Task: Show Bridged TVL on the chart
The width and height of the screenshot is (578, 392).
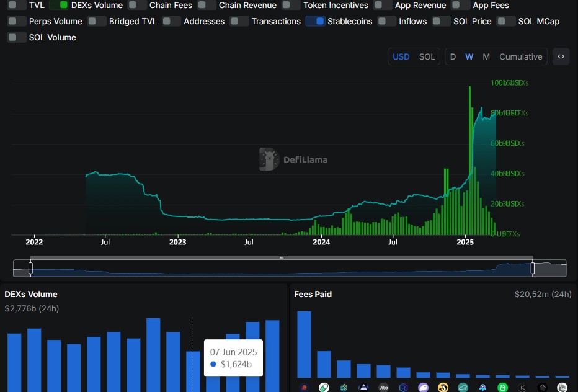Action: 97,21
